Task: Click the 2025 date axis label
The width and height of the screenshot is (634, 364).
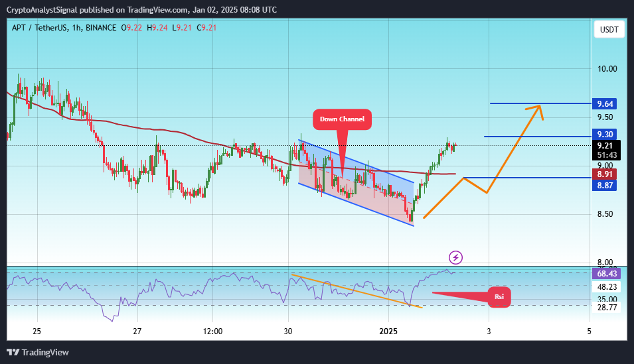Action: [388, 332]
